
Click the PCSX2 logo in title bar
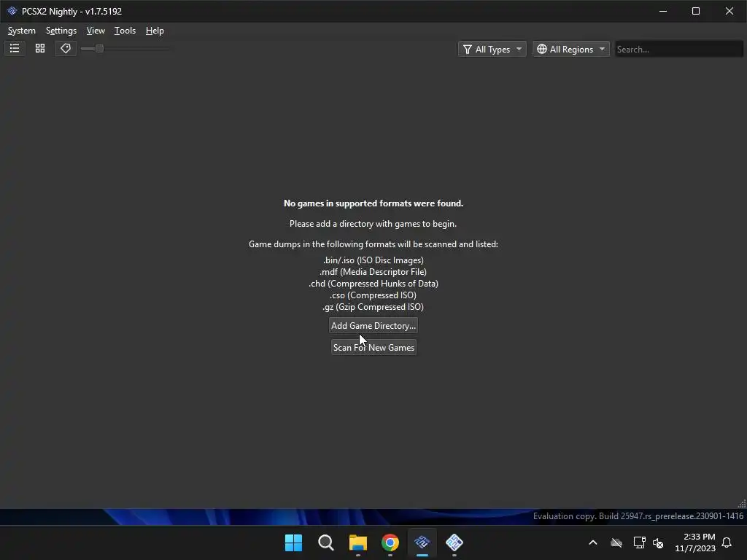click(12, 11)
